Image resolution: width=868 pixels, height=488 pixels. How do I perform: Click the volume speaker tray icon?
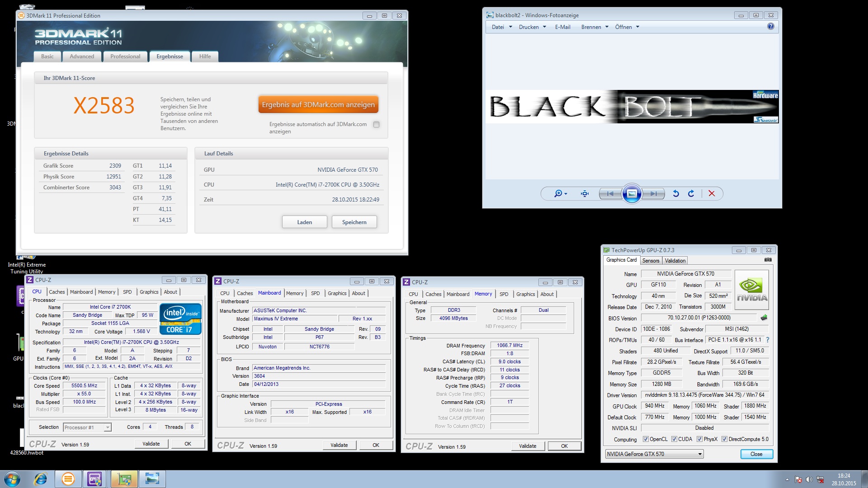click(x=809, y=479)
